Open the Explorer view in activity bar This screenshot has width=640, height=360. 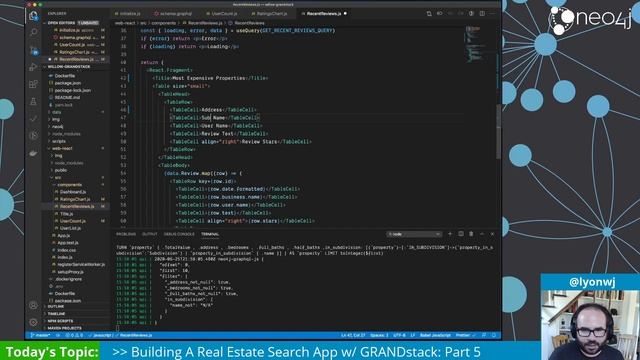[33, 16]
